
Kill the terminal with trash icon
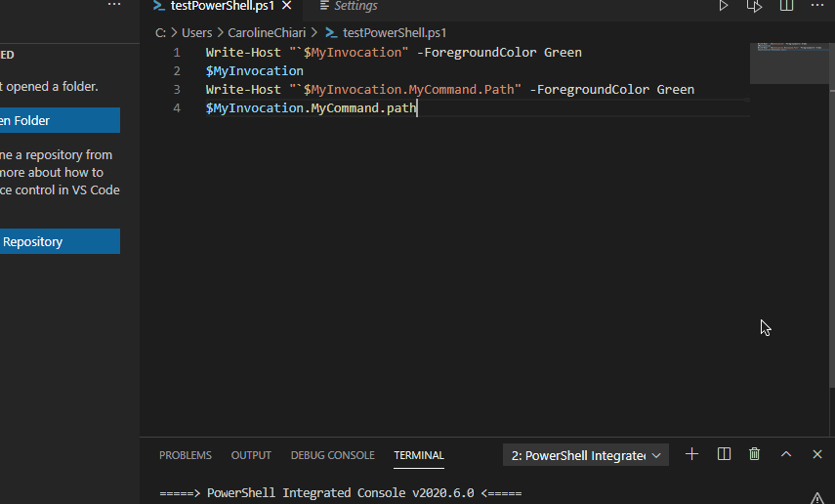[x=754, y=454]
